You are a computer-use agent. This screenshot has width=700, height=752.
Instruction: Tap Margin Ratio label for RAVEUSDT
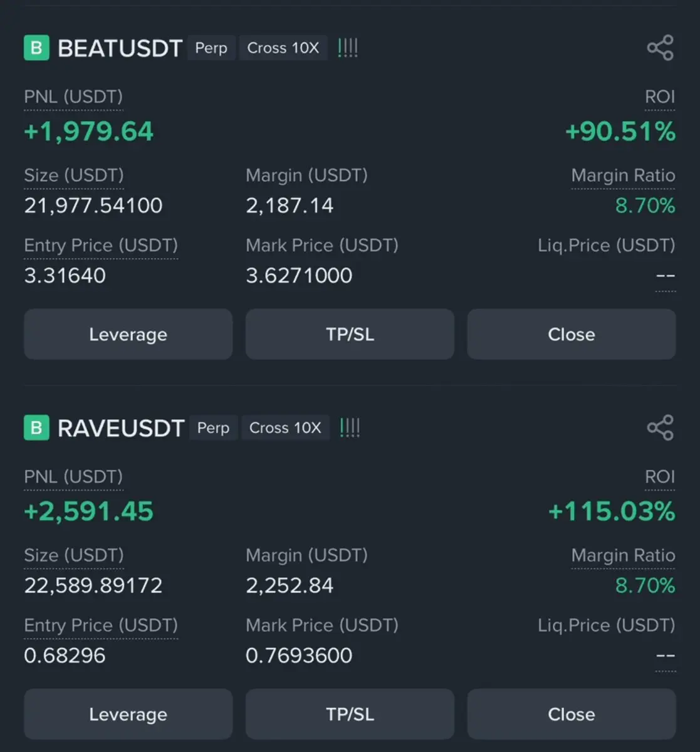click(623, 555)
